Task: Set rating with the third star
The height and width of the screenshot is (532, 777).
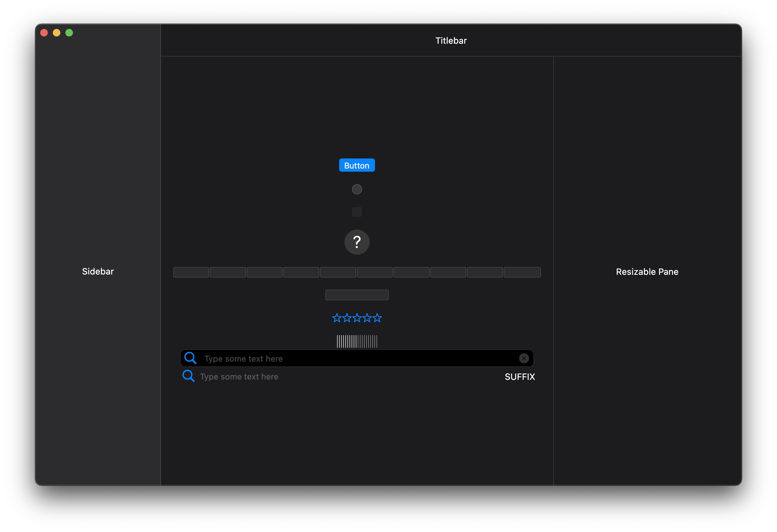Action: 357,318
